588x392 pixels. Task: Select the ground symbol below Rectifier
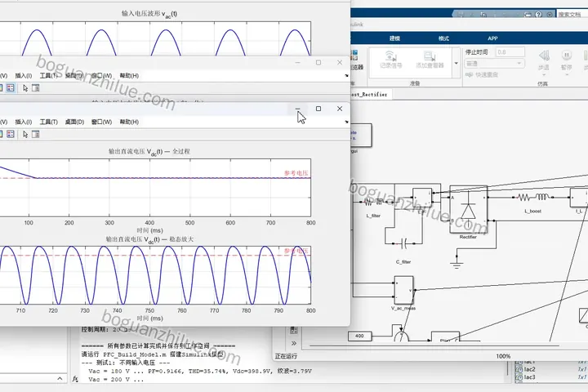click(457, 261)
